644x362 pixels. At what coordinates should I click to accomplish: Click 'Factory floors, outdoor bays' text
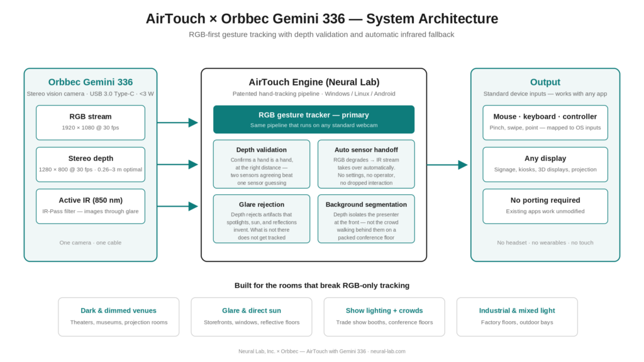[517, 322]
